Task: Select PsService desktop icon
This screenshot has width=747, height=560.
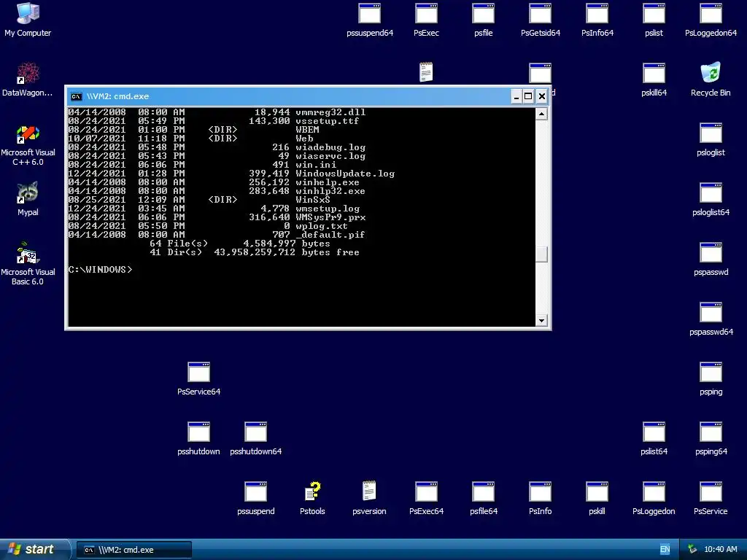Action: [711, 498]
